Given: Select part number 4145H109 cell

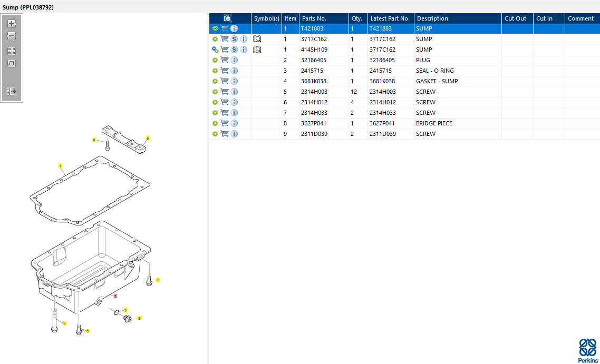Looking at the screenshot, I should (x=314, y=50).
